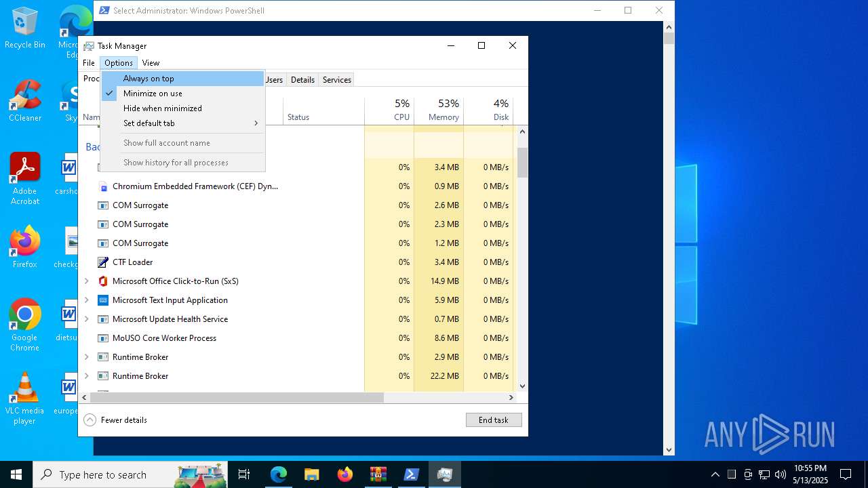Viewport: 868px width, 488px height.
Task: Click the Chromium Embedded Framework process icon
Action: [x=103, y=186]
